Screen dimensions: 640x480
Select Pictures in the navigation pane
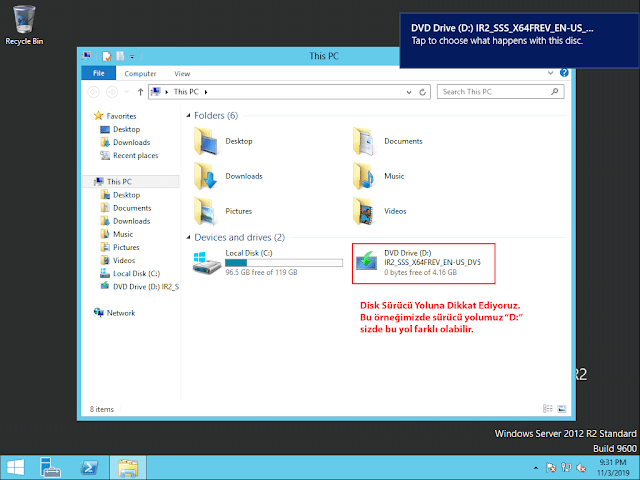[120, 247]
